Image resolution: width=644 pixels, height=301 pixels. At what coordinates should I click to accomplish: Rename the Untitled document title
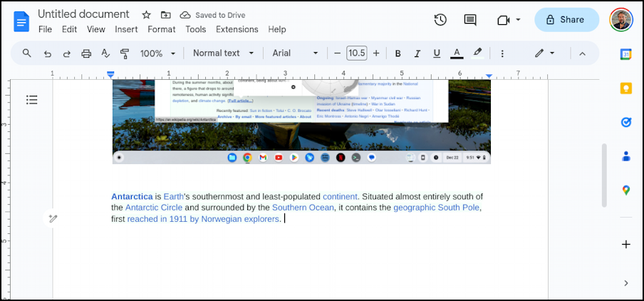pyautogui.click(x=84, y=14)
